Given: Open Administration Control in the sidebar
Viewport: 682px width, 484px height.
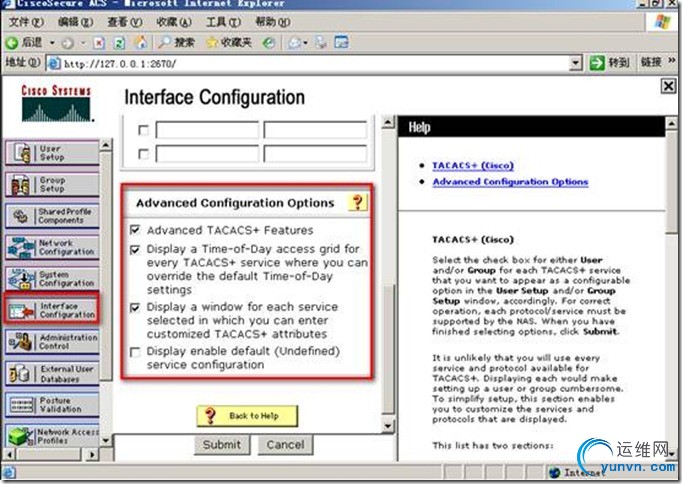Looking at the screenshot, I should coord(53,341).
